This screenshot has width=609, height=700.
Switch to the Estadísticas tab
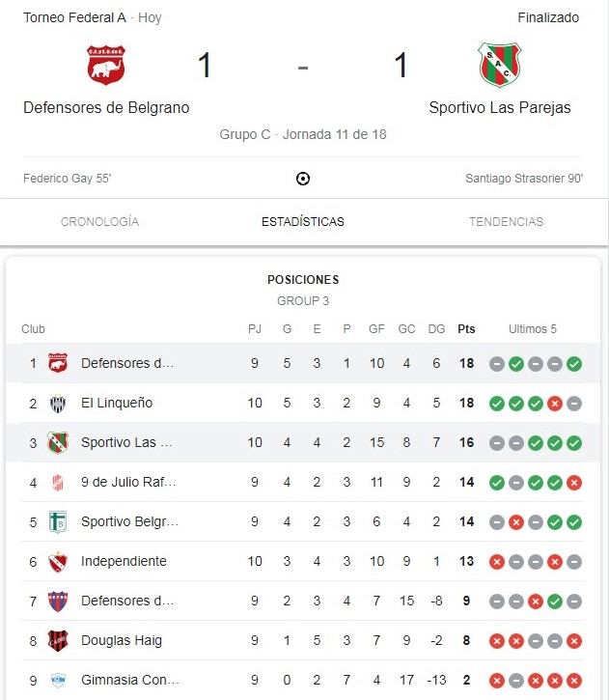coord(303,222)
